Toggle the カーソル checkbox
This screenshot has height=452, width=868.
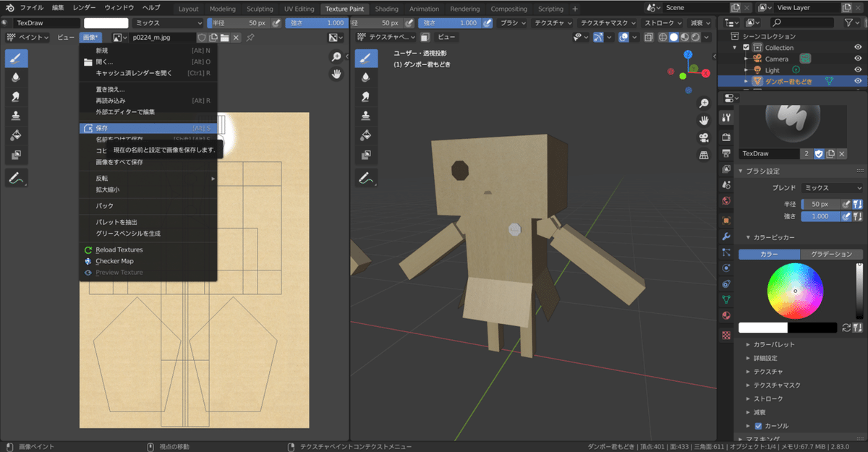[758, 425]
